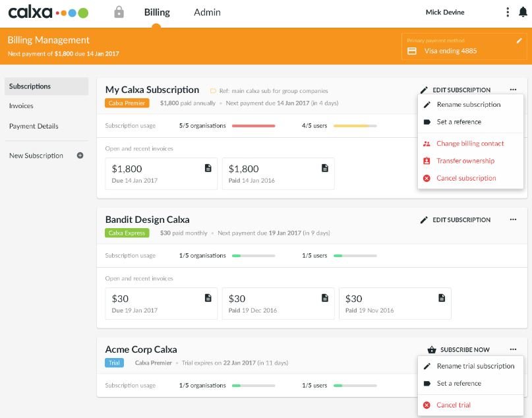Viewport: 532px width, 418px height.
Task: Select Subscriptions in the sidebar
Action: tap(47, 86)
